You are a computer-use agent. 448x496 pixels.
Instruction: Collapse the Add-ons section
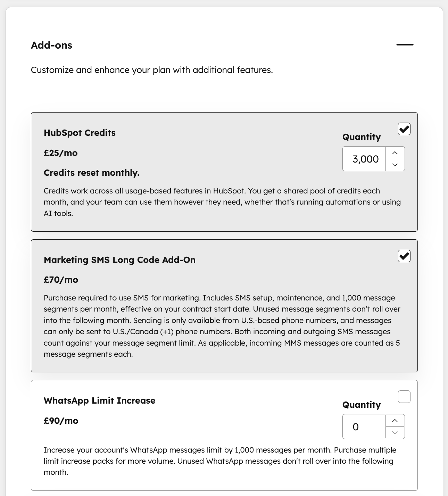point(405,44)
